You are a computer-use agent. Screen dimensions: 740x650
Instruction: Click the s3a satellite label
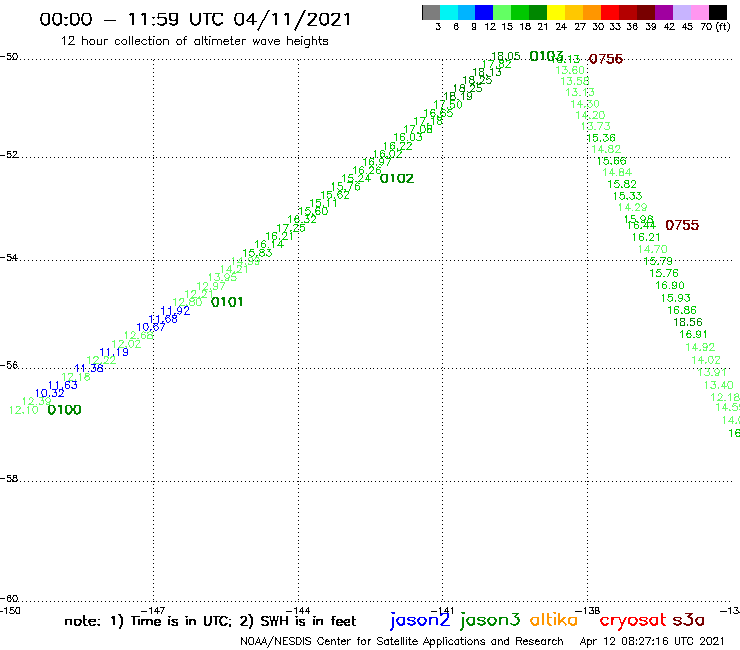coord(688,620)
